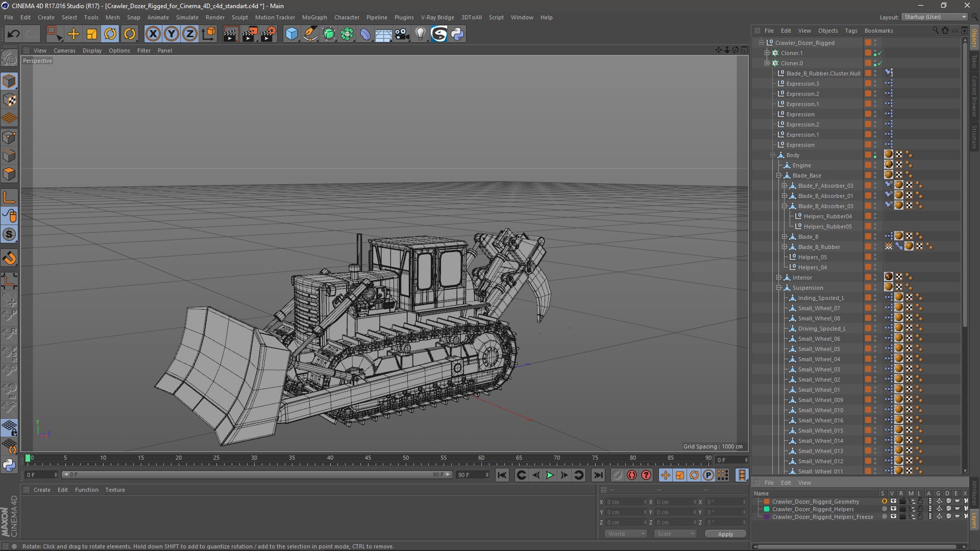Enable Polygons mode in left toolbar
Screen dimensions: 980x551
(9, 174)
